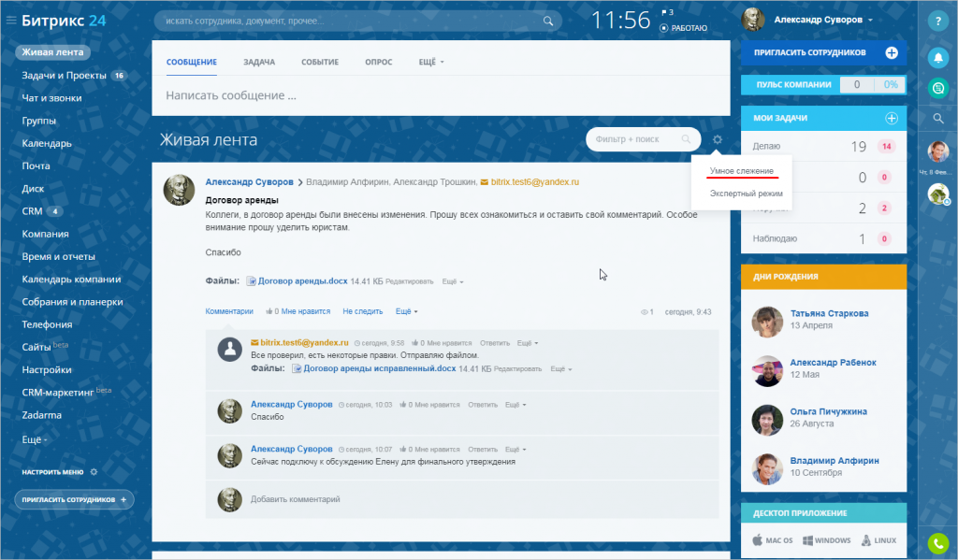
Task: Click the anonymous avatar of bitrix.test6 comment
Action: click(x=230, y=350)
